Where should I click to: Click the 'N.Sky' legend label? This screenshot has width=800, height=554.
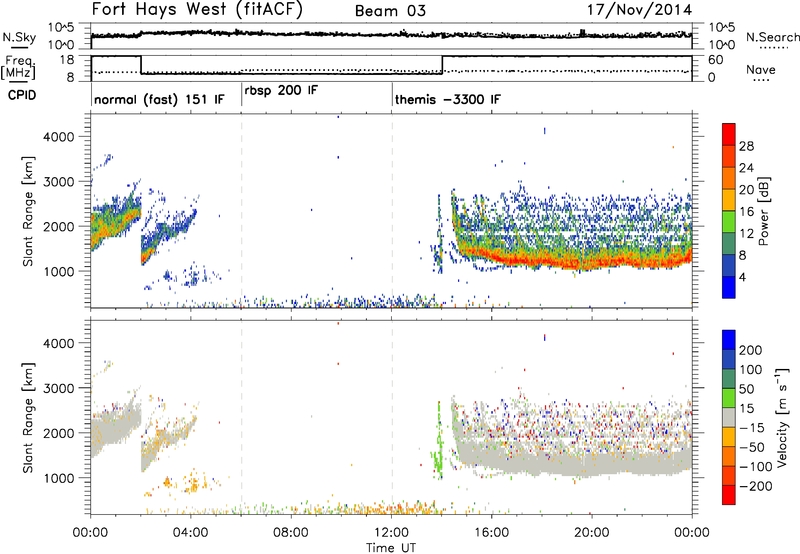point(19,37)
